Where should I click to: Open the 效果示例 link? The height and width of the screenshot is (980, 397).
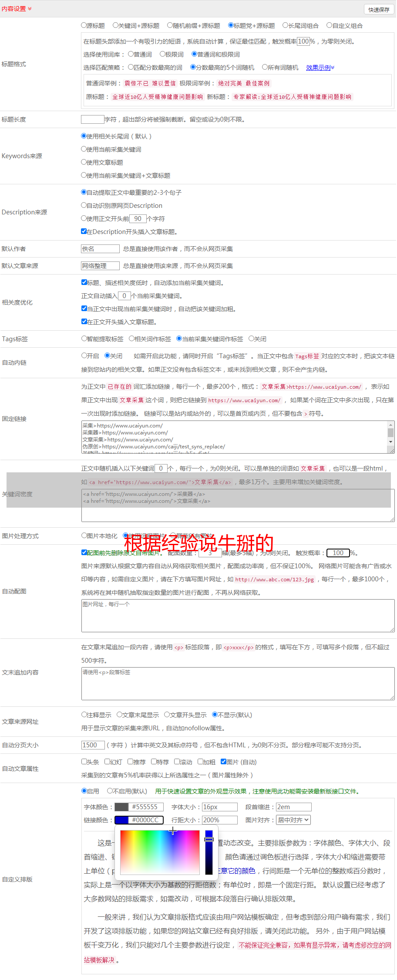point(320,68)
